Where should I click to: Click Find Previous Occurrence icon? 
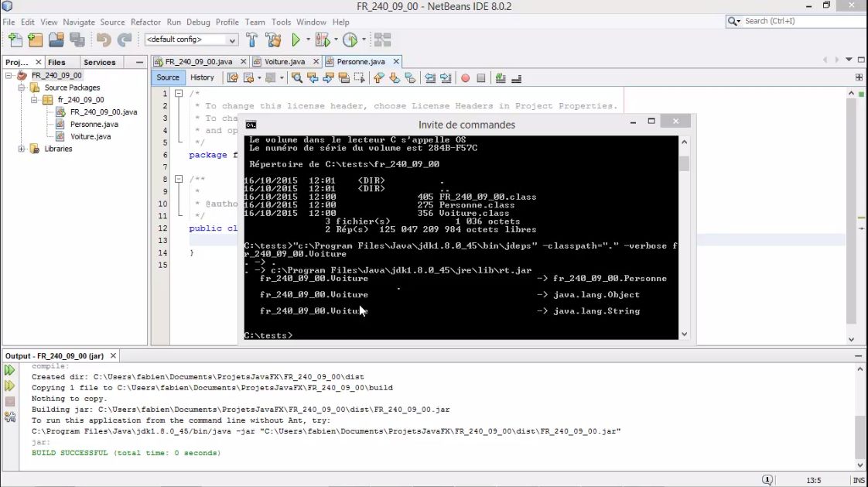click(x=313, y=78)
